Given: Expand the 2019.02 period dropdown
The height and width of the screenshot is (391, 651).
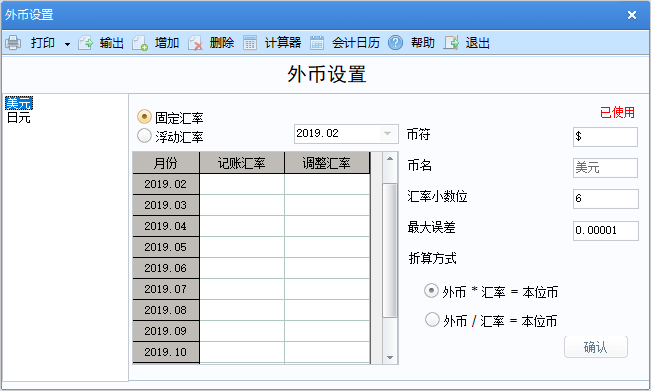Looking at the screenshot, I should 387,134.
